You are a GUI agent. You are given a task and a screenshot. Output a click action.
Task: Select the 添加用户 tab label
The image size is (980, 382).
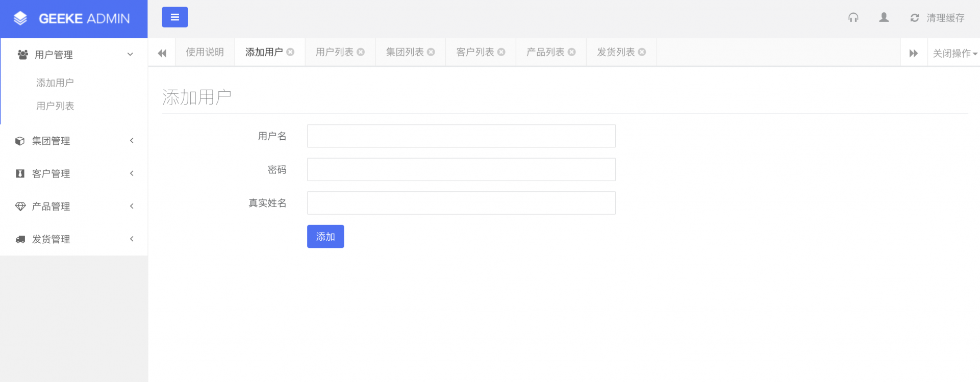point(264,52)
